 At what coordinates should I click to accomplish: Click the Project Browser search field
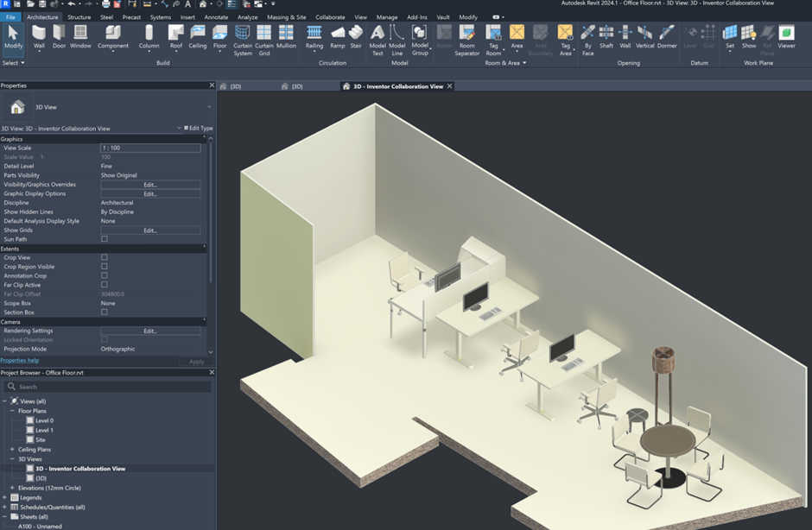click(108, 387)
